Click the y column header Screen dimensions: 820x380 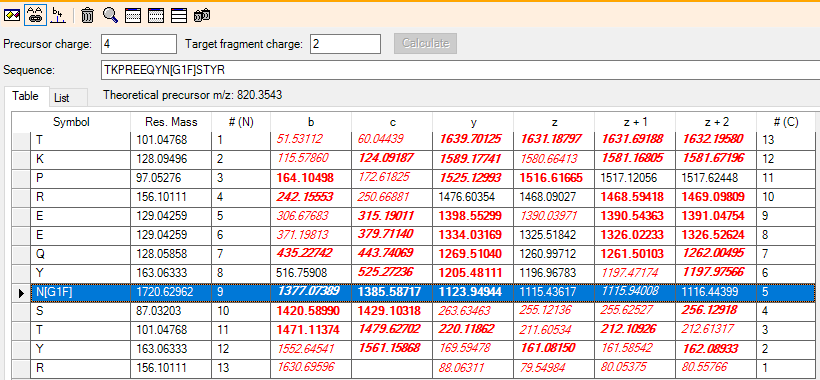click(x=473, y=122)
